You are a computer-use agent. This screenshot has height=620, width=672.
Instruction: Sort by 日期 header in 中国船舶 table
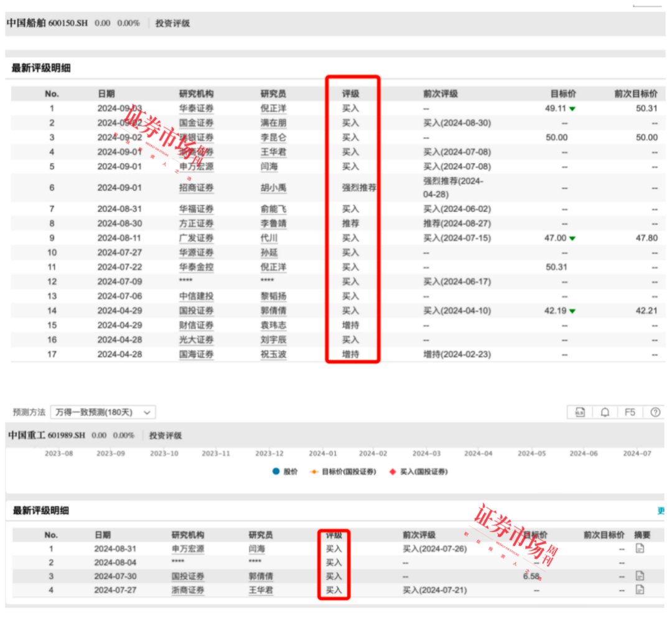[x=106, y=94]
